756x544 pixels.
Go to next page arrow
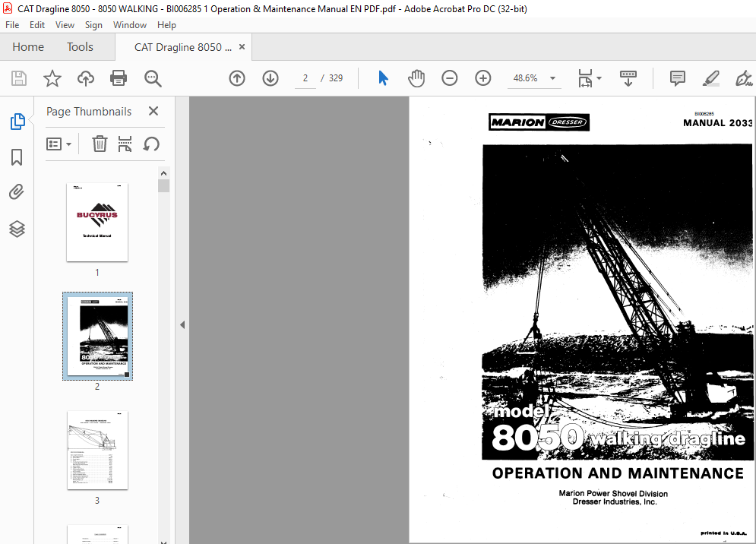point(270,78)
